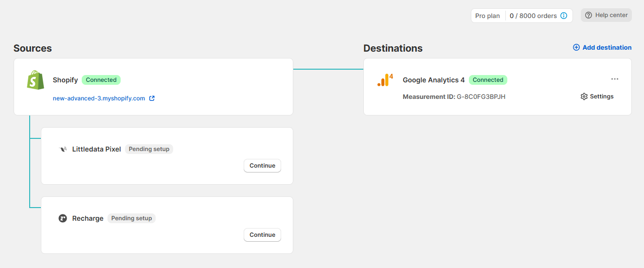644x268 pixels.
Task: Click the Sources heading
Action: 33,48
